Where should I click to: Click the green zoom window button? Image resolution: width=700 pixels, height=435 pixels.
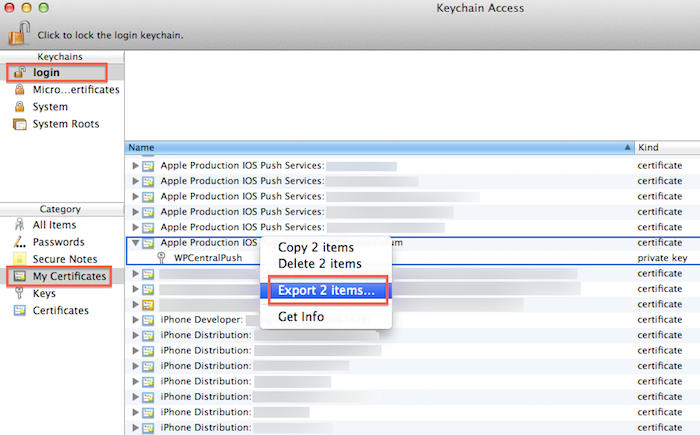[43, 8]
